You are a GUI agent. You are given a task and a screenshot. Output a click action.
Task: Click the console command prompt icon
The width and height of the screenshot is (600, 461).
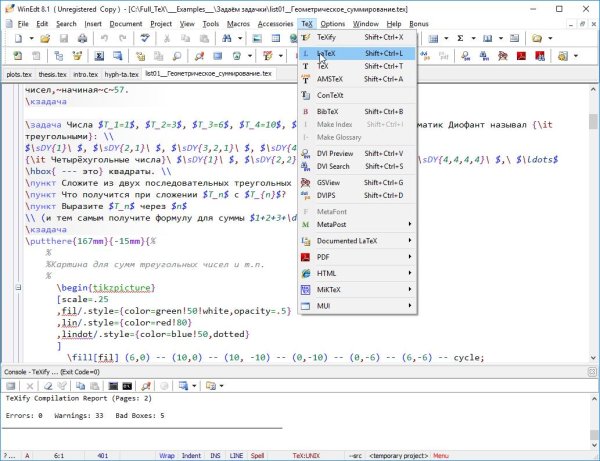(127, 386)
